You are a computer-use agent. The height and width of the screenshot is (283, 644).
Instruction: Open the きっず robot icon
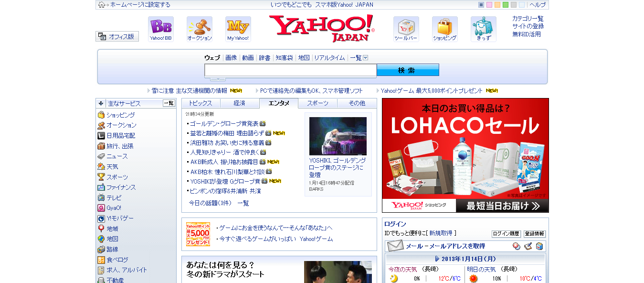(484, 29)
